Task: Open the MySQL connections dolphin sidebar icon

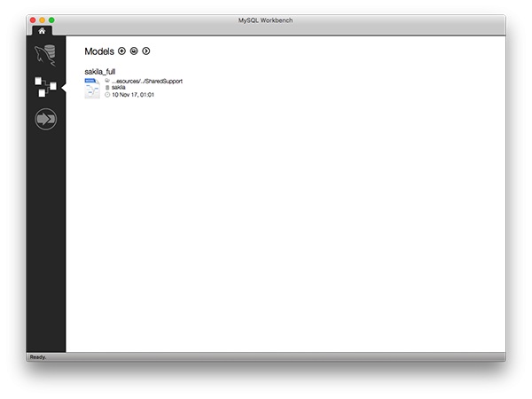Action: coord(45,55)
